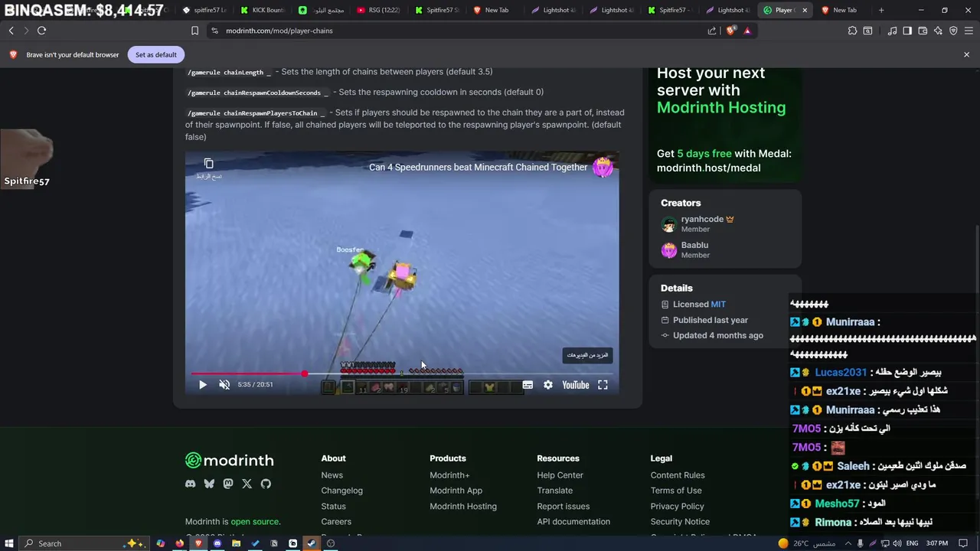980x551 pixels.
Task: Open Security Notice link
Action: [x=680, y=522]
